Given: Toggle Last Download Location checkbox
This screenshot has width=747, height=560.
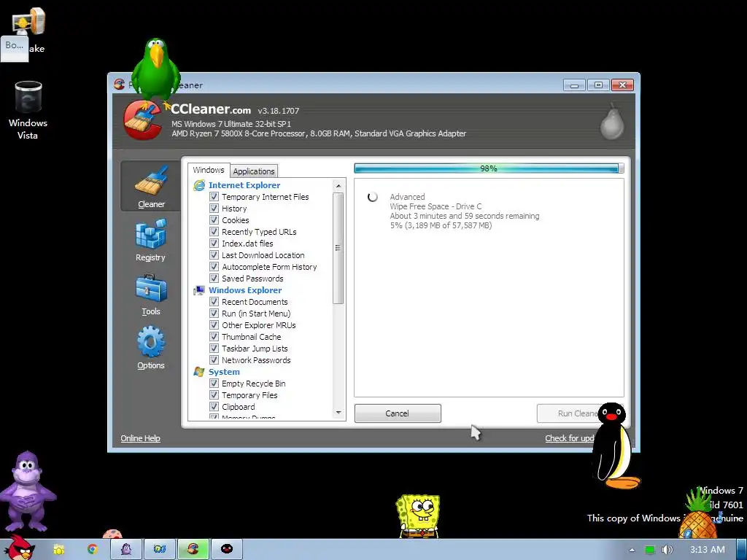Looking at the screenshot, I should pyautogui.click(x=214, y=254).
